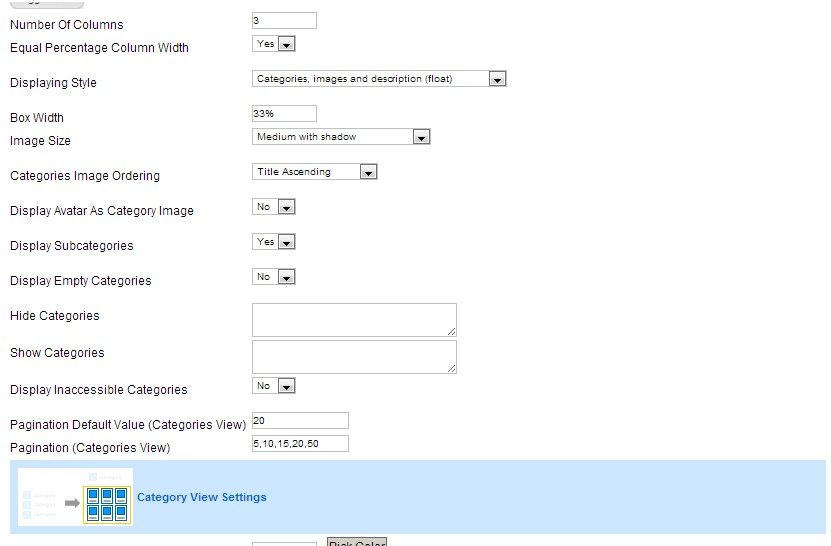Click the Number Of Columns input field
The width and height of the screenshot is (831, 546).
tap(284, 21)
